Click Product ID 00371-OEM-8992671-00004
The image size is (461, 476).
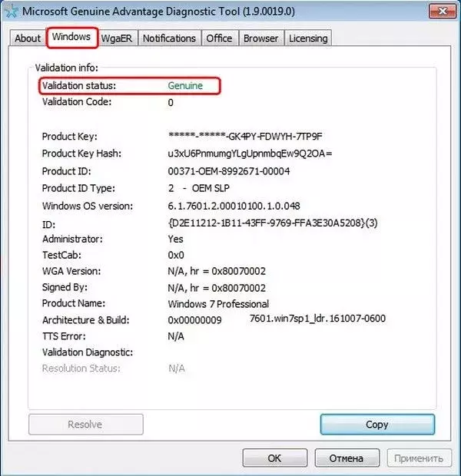[228, 171]
